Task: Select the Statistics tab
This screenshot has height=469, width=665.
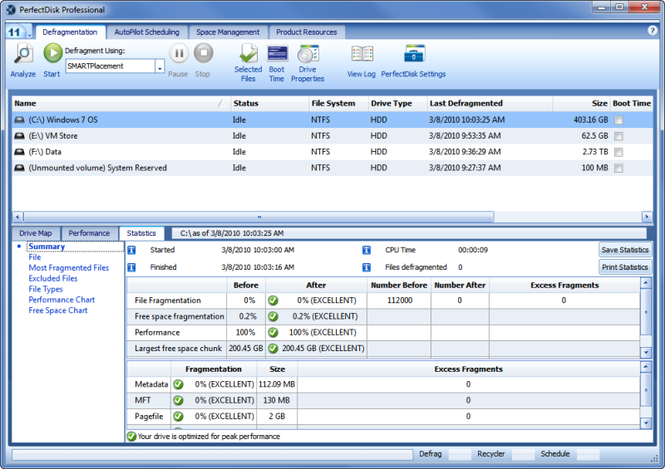Action: (141, 233)
